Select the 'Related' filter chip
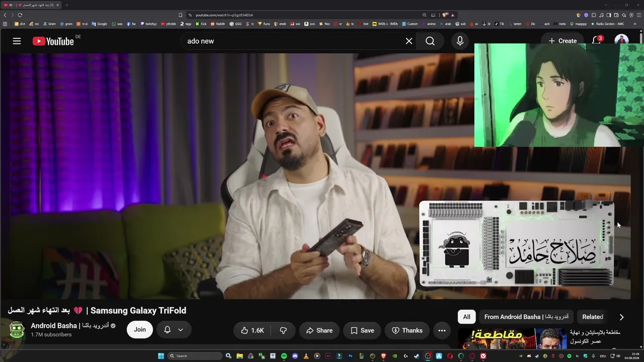Screen dimensions: 644x362 tap(593, 317)
